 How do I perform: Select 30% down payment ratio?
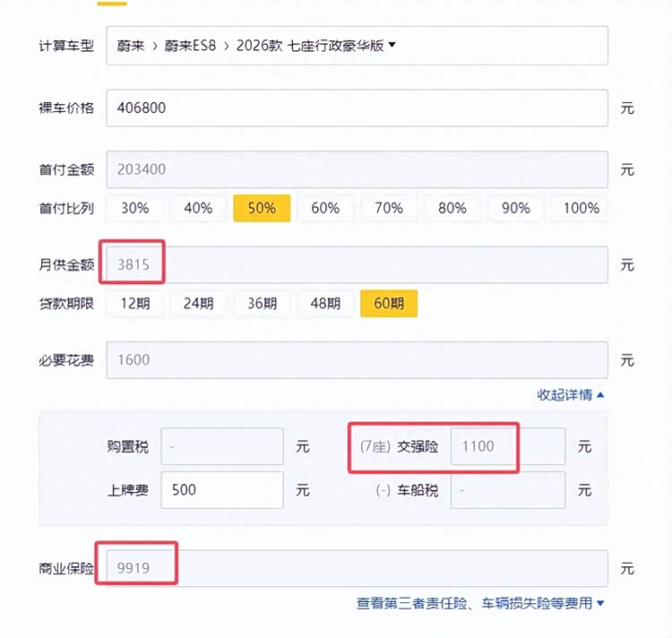[x=134, y=208]
